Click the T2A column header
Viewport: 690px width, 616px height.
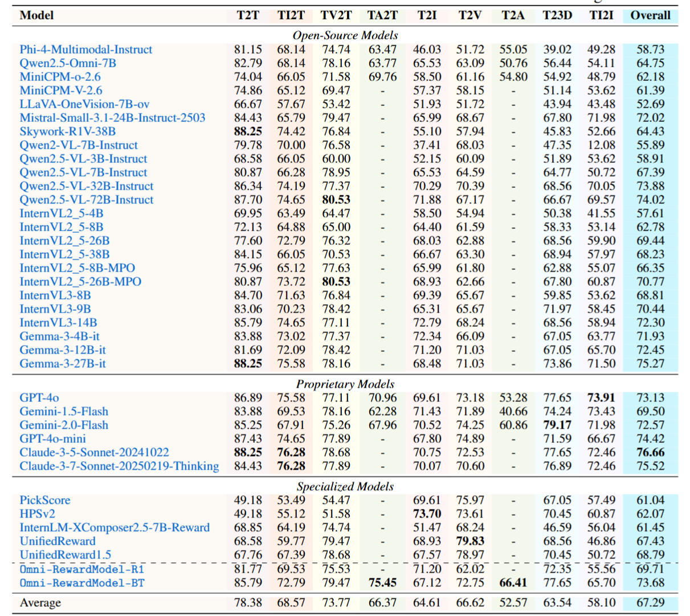(x=513, y=15)
